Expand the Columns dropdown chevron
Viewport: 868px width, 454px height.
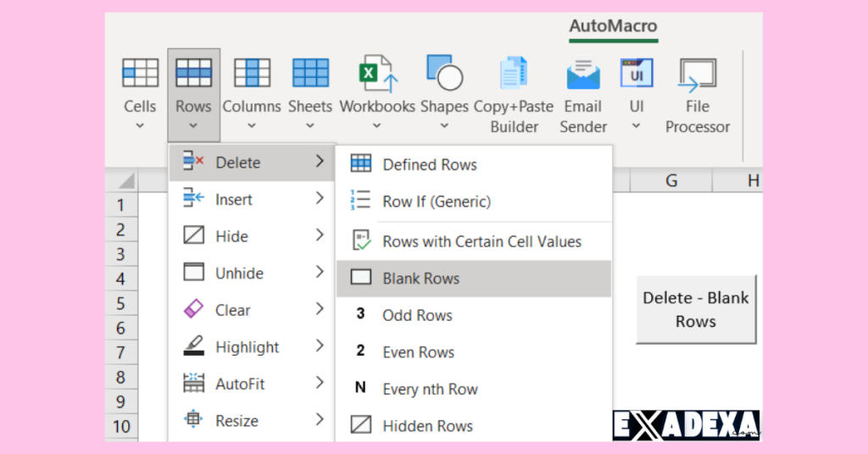coord(252,126)
